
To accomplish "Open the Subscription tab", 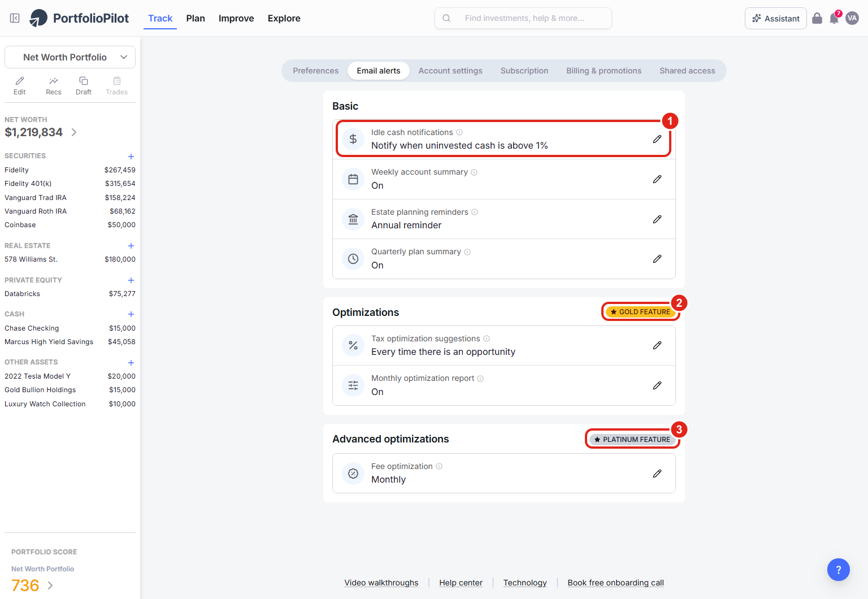I will [x=524, y=71].
